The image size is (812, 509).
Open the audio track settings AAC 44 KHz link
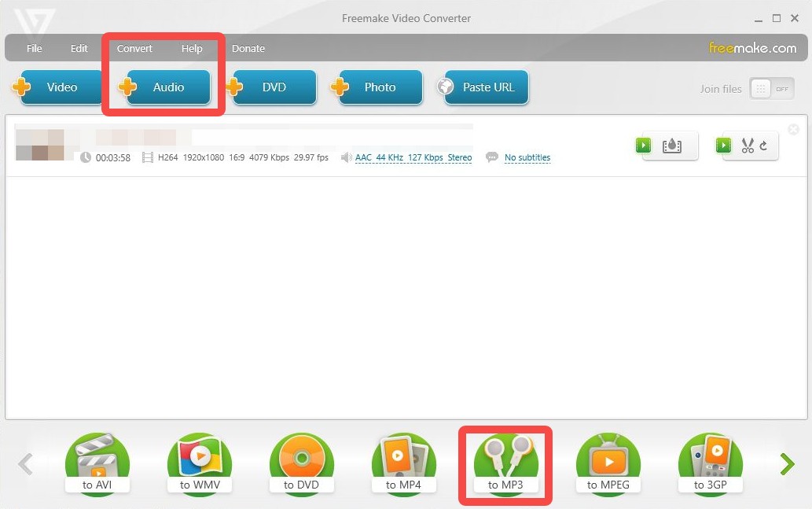413,157
